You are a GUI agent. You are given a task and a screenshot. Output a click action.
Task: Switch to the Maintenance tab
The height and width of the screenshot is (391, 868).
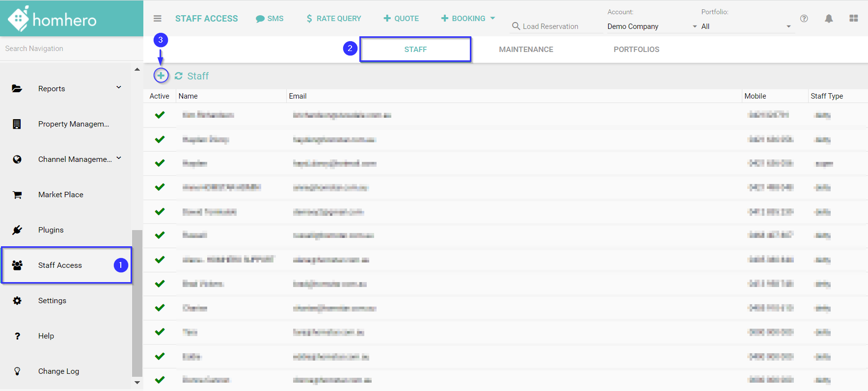526,50
